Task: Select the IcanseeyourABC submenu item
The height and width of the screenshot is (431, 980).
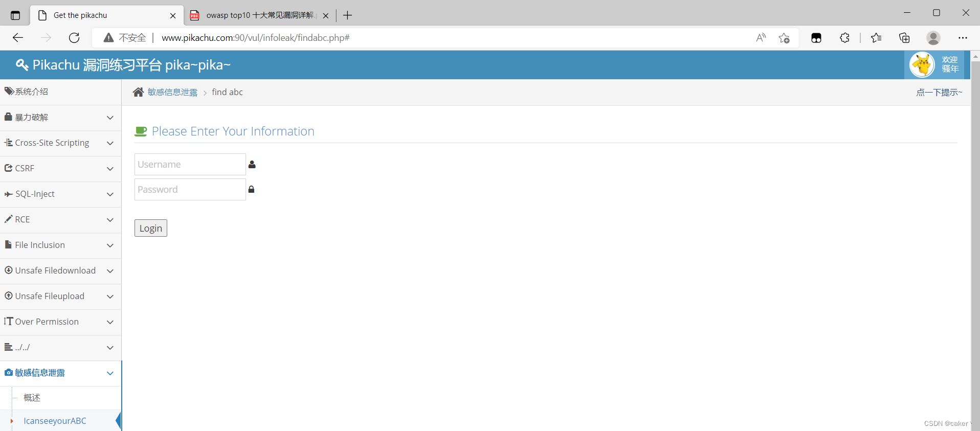Action: (60, 421)
